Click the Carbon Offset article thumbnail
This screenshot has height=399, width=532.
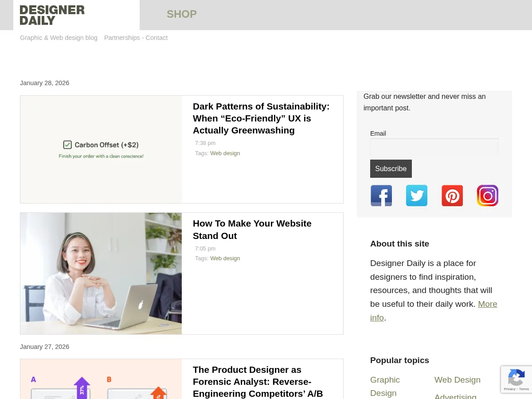(101, 149)
